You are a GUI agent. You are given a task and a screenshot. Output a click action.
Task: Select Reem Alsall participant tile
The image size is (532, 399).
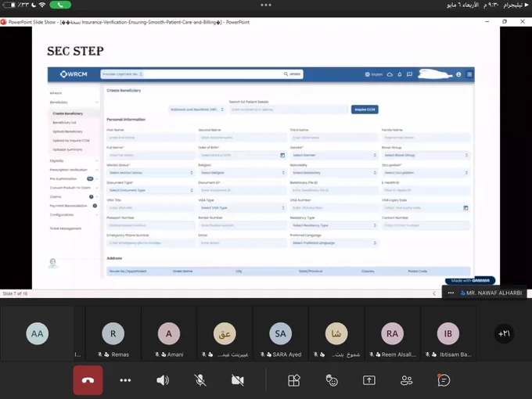point(392,333)
